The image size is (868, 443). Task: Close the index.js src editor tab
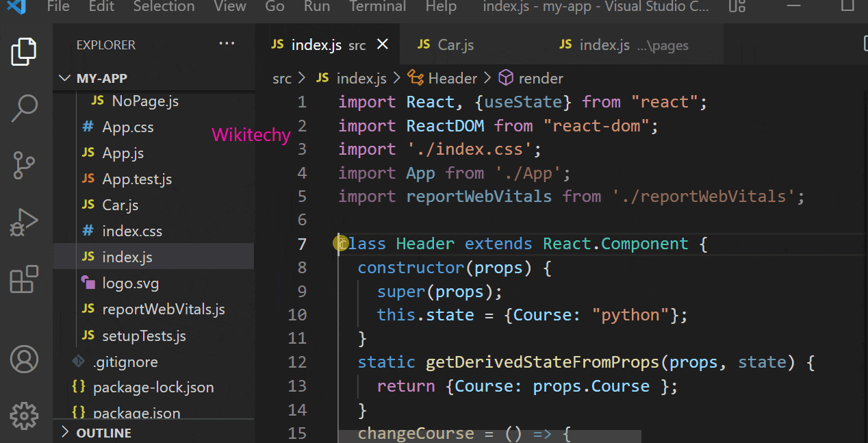coord(383,45)
